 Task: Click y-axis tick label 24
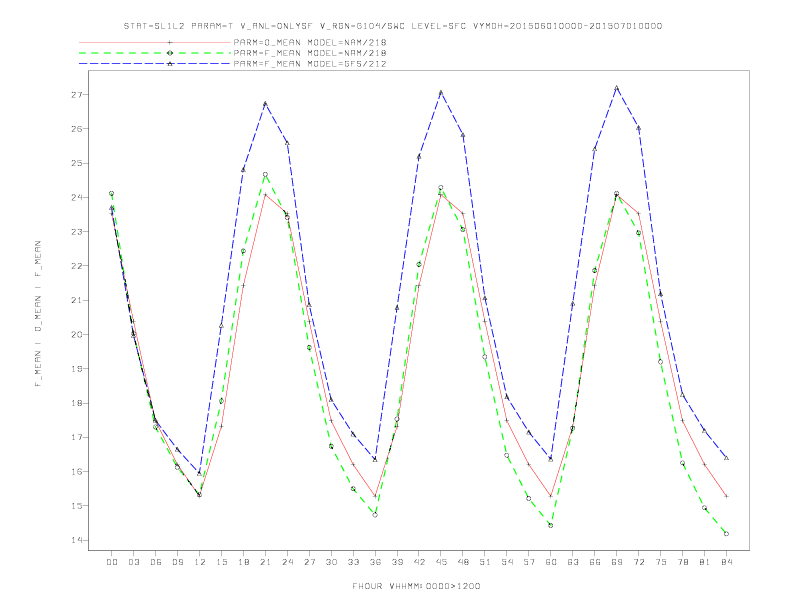click(x=77, y=197)
